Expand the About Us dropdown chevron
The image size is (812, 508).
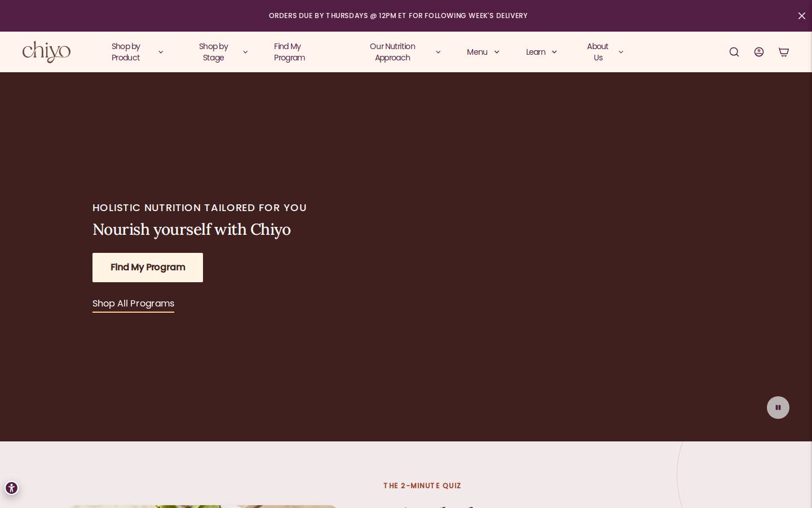[621, 52]
